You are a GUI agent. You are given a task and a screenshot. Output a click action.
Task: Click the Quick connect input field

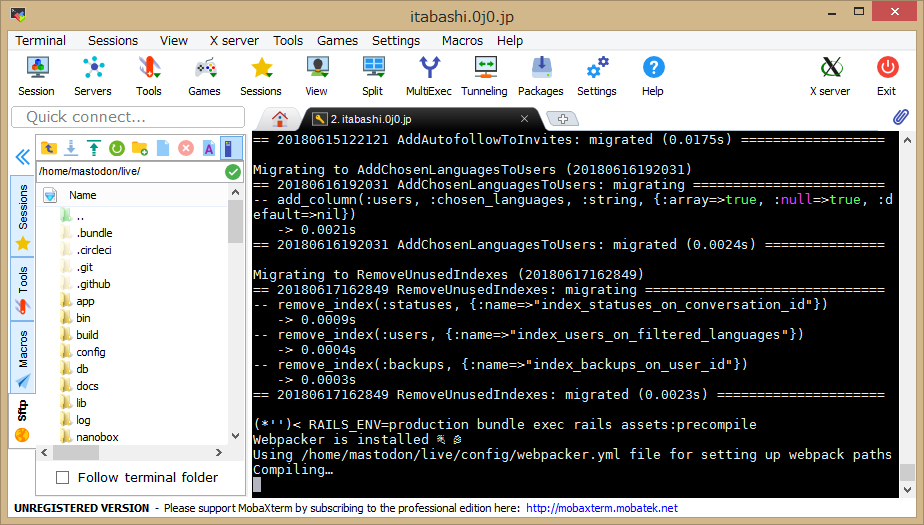[x=128, y=117]
